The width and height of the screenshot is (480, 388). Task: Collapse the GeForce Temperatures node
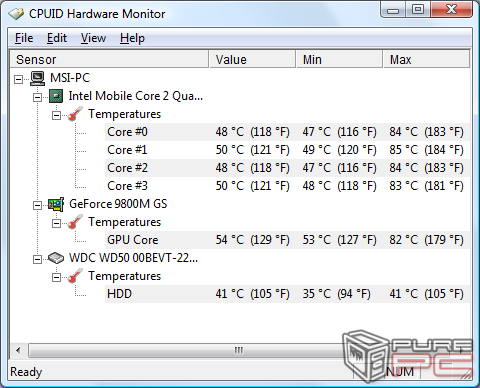point(56,223)
